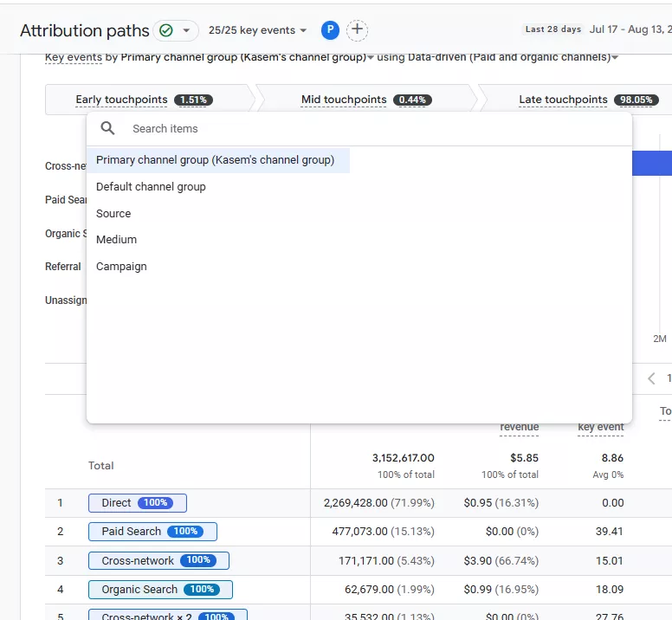The height and width of the screenshot is (620, 672).
Task: Open dropdown arrow beside the checkmark
Action: (185, 30)
